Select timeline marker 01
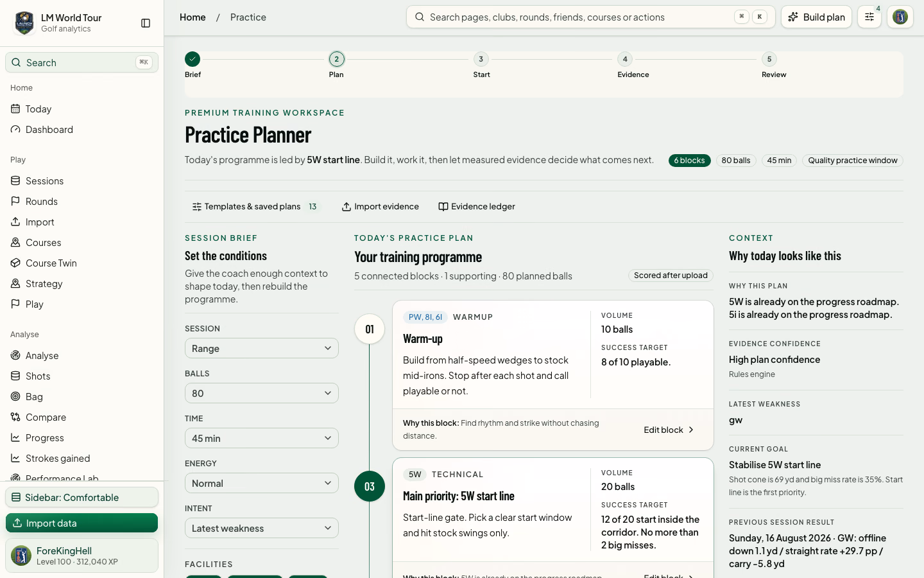Screen dimensions: 924x578 coord(370,329)
